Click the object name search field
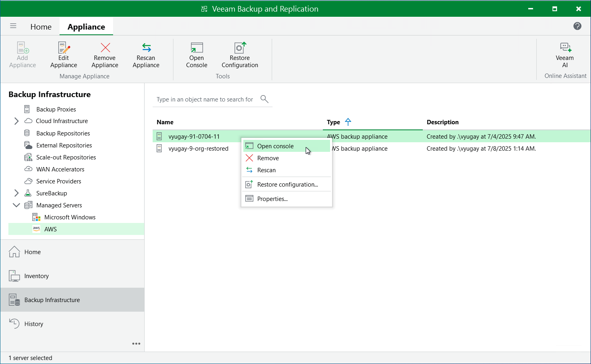The width and height of the screenshot is (591, 364). coord(205,99)
